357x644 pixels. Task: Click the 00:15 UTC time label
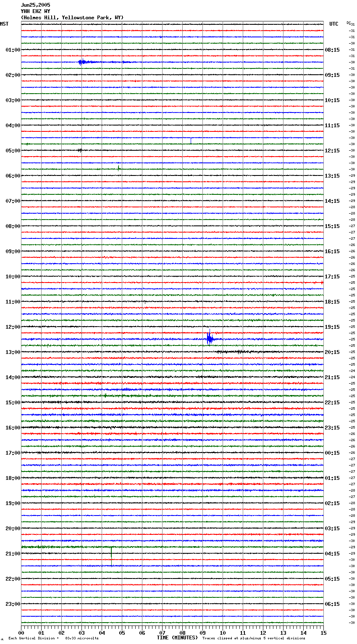coord(332,453)
